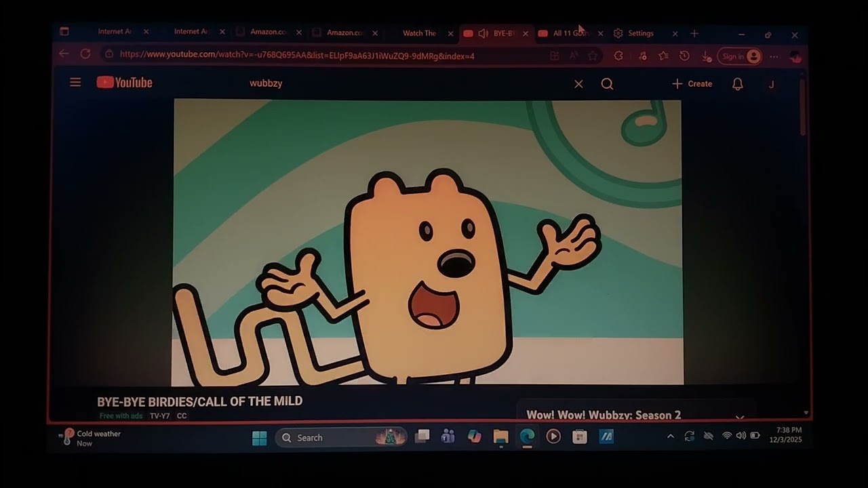Open the YouTube hamburger guide menu
The image size is (868, 488).
[75, 83]
